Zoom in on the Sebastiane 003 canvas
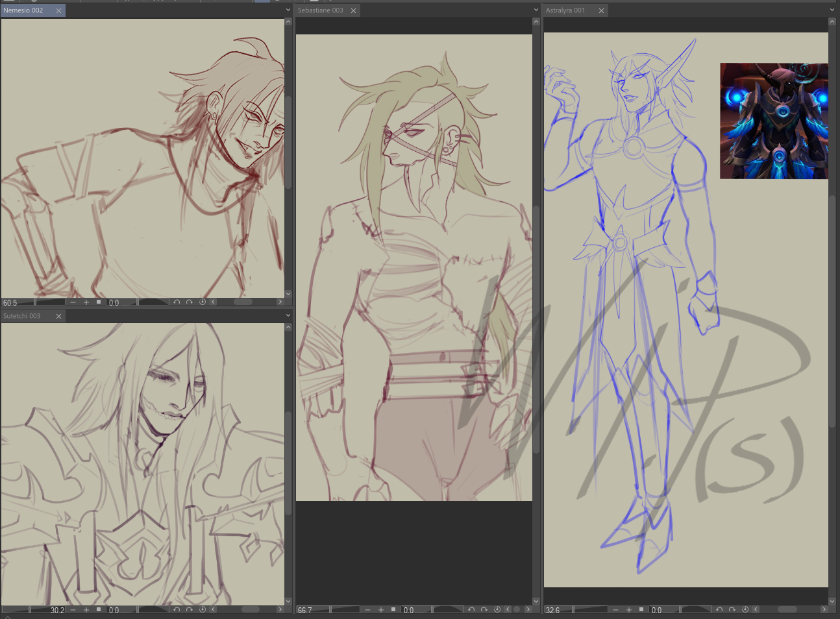 pyautogui.click(x=381, y=610)
